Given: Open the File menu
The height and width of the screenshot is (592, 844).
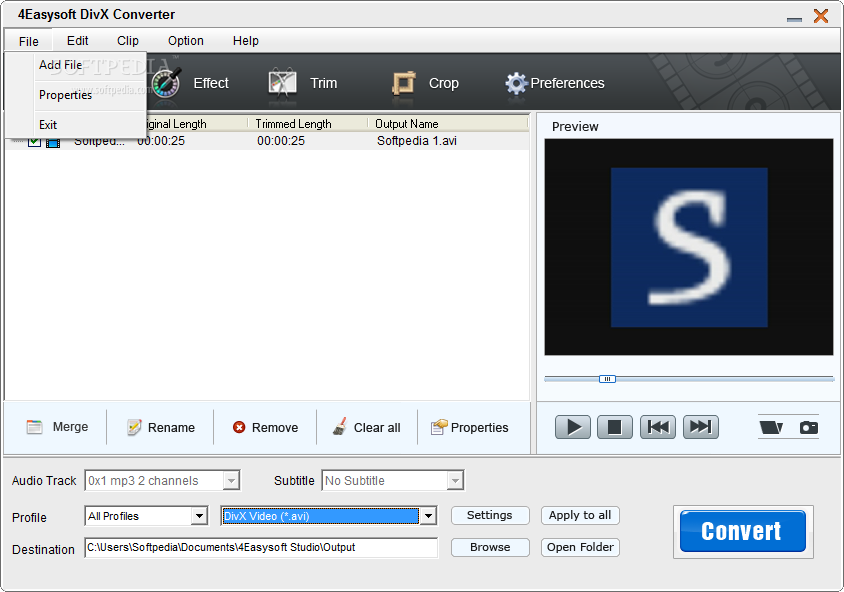Looking at the screenshot, I should click(29, 41).
